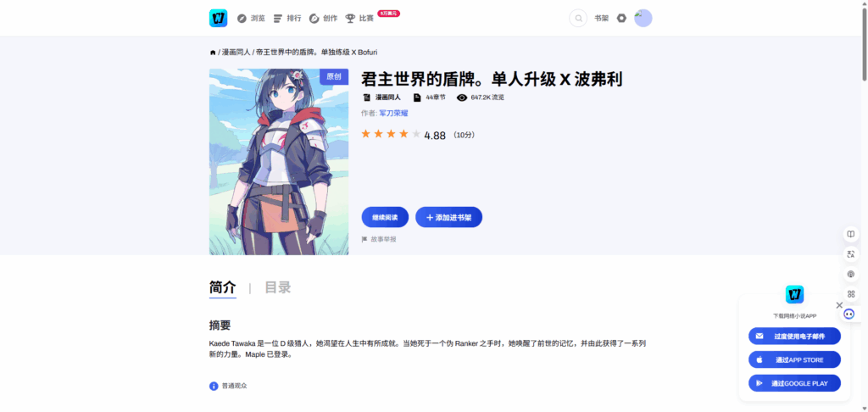Click the four-squares apps floating icon
This screenshot has height=412, width=868.
(851, 294)
